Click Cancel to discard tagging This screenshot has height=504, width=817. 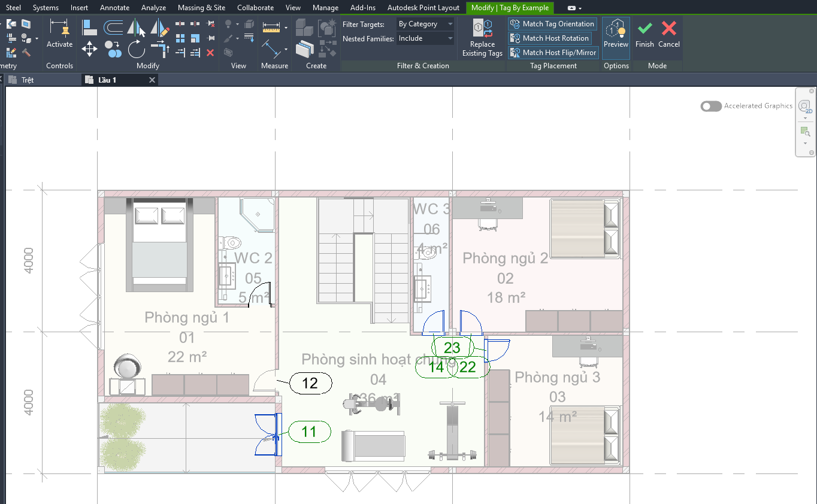pos(669,34)
